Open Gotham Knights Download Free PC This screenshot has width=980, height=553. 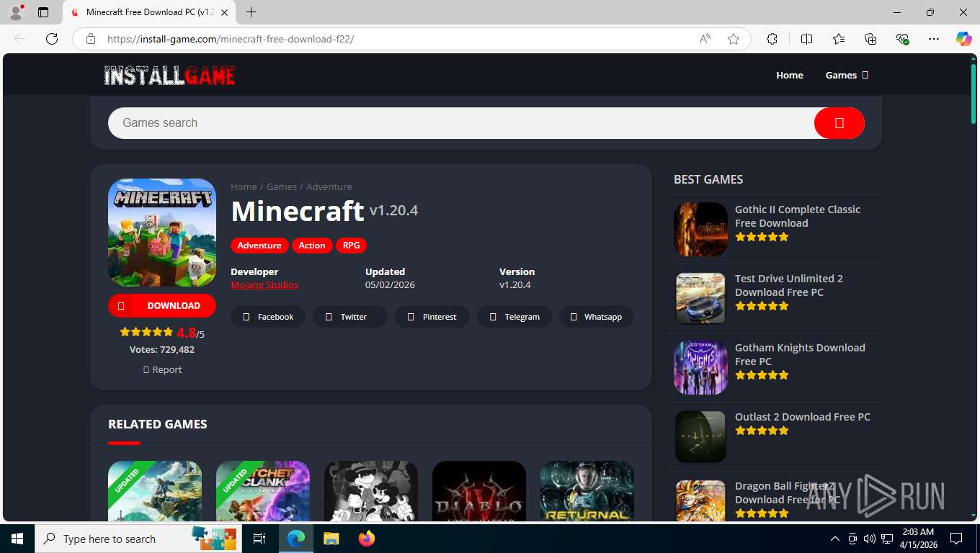coord(800,354)
